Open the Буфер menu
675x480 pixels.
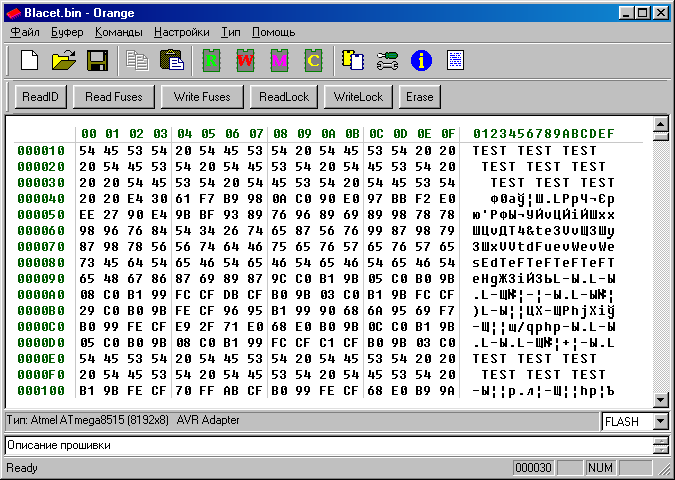pos(67,32)
